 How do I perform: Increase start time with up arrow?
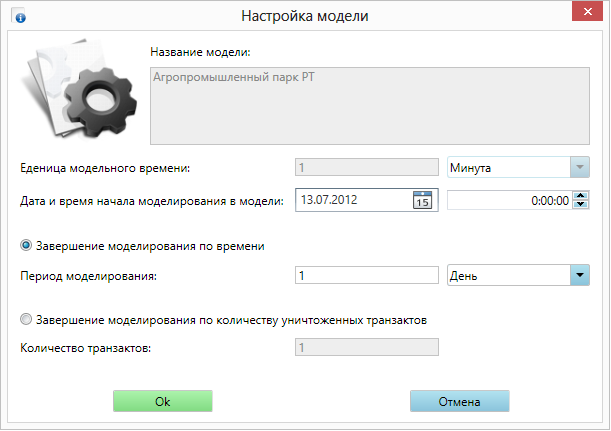click(581, 196)
